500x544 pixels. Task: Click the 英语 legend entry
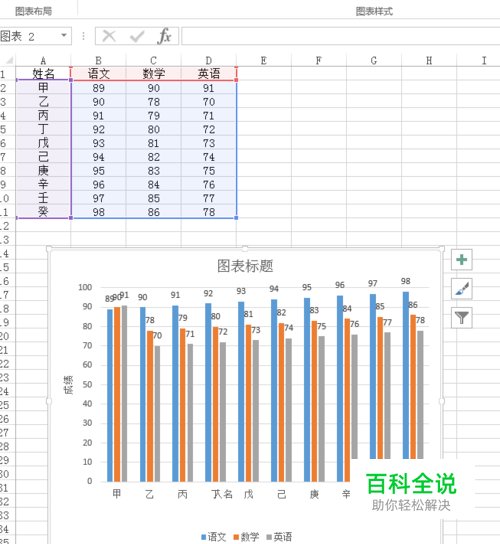(x=279, y=537)
